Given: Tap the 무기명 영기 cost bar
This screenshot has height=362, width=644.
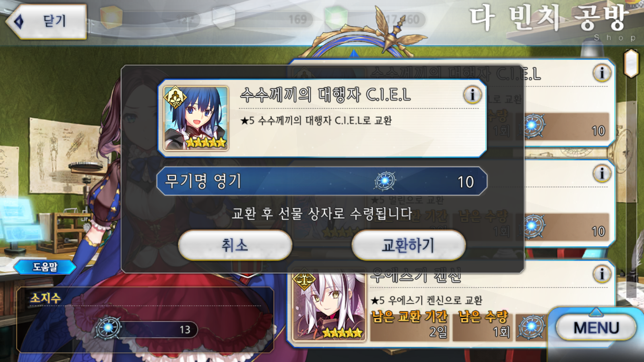Looking at the screenshot, I should pyautogui.click(x=322, y=181).
